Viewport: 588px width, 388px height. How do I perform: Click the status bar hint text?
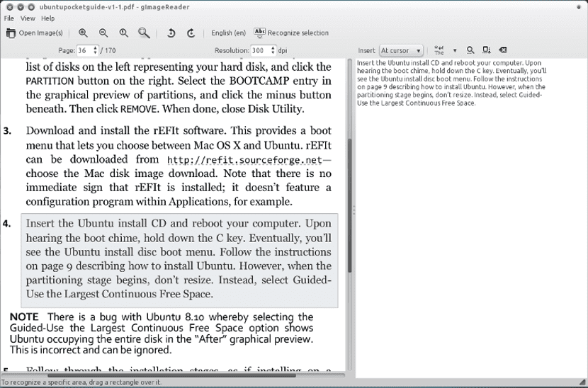(x=81, y=382)
